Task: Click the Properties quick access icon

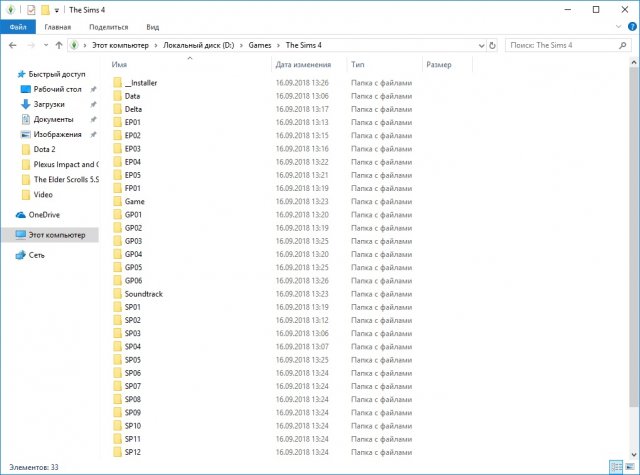Action: [x=31, y=10]
